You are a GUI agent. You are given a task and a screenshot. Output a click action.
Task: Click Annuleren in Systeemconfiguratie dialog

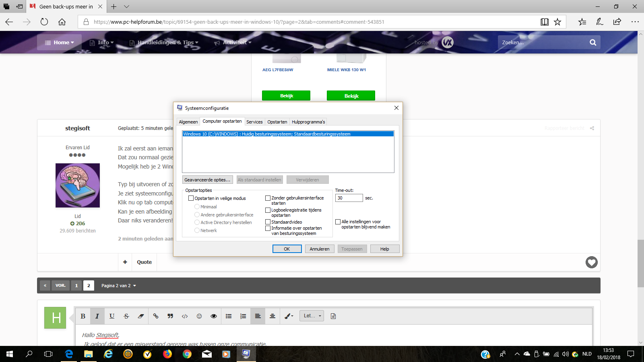(320, 249)
